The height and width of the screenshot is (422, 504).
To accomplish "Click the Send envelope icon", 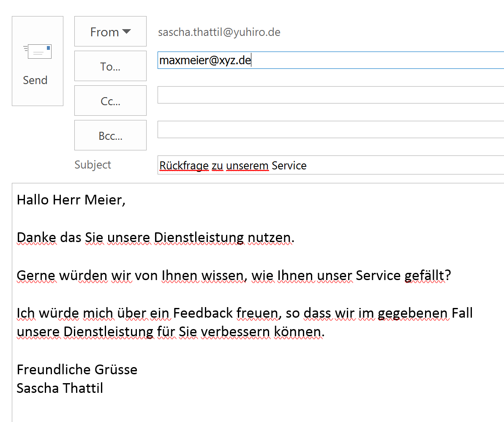I will [x=37, y=51].
